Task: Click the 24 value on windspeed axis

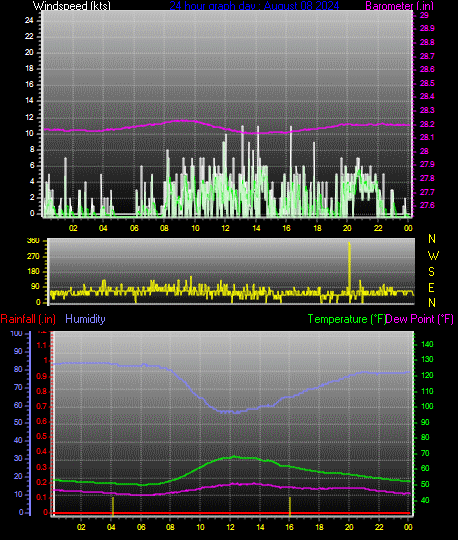Action: [x=29, y=20]
